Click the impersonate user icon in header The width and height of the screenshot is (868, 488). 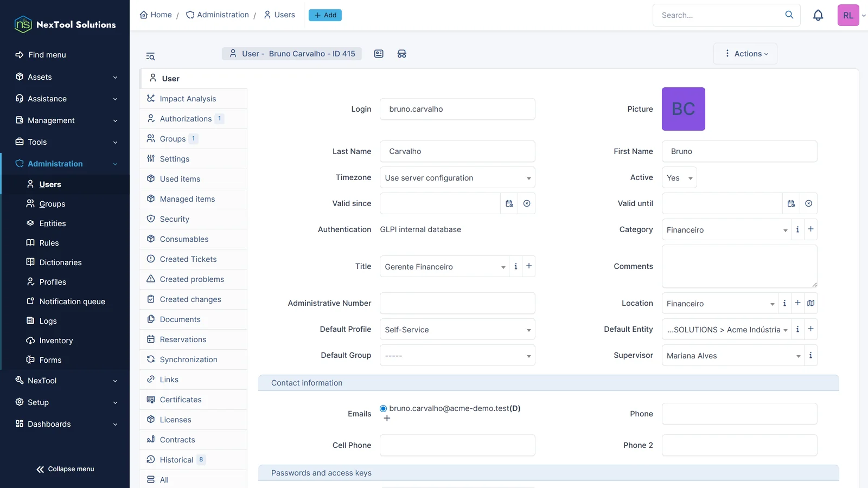pyautogui.click(x=402, y=54)
